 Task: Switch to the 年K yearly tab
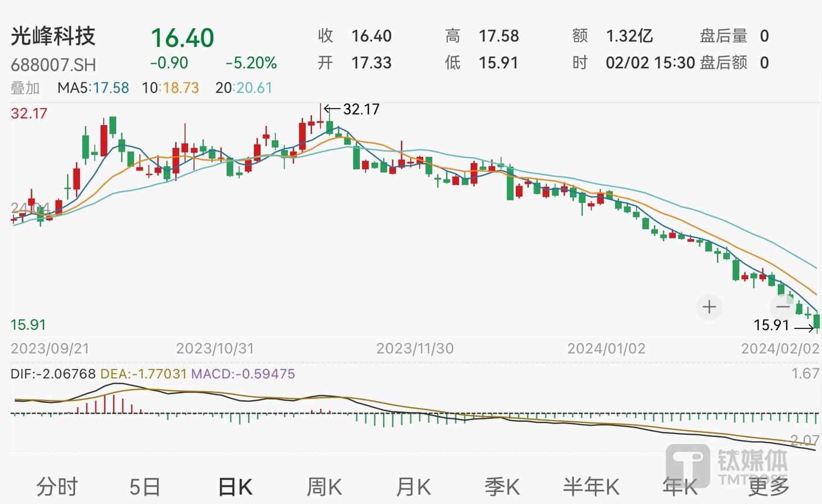[680, 487]
